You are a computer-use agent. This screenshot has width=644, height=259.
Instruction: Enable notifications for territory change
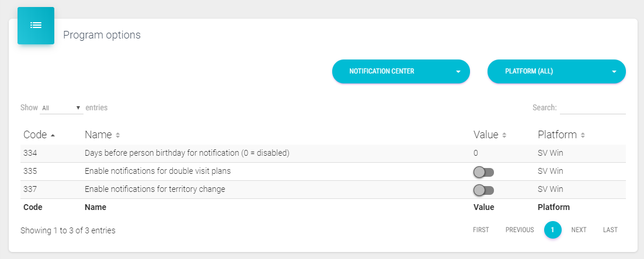point(483,190)
